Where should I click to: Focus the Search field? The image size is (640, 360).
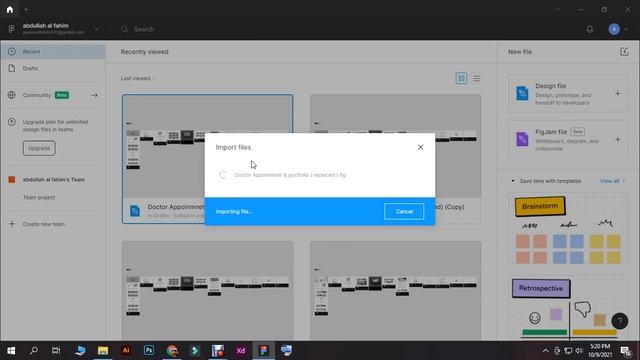(x=144, y=29)
